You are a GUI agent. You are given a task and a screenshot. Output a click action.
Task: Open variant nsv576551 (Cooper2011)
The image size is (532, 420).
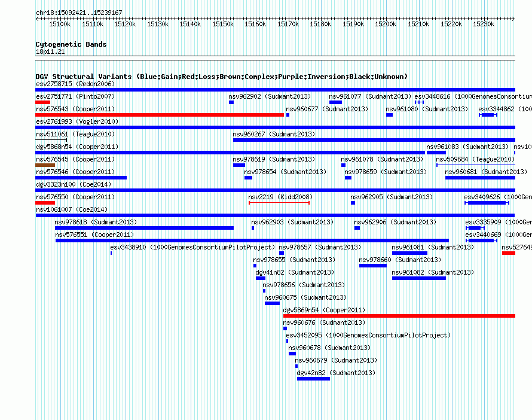[94, 235]
